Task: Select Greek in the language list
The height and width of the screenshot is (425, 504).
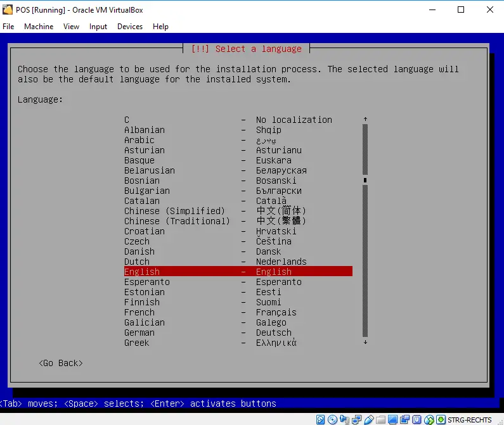Action: (x=238, y=343)
